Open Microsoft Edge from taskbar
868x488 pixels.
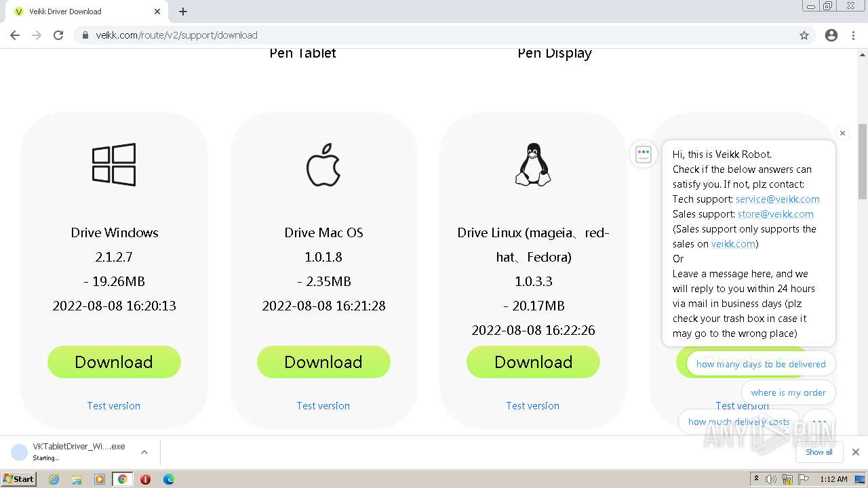(169, 479)
